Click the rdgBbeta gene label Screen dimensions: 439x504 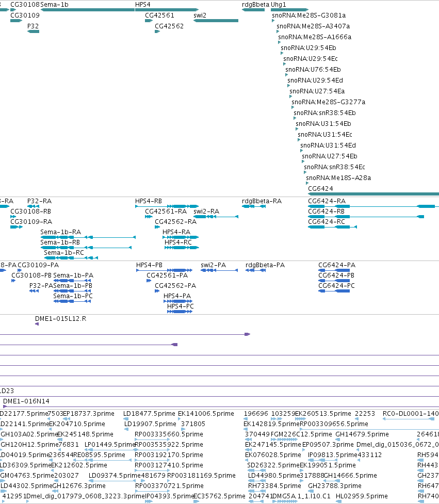255,5
